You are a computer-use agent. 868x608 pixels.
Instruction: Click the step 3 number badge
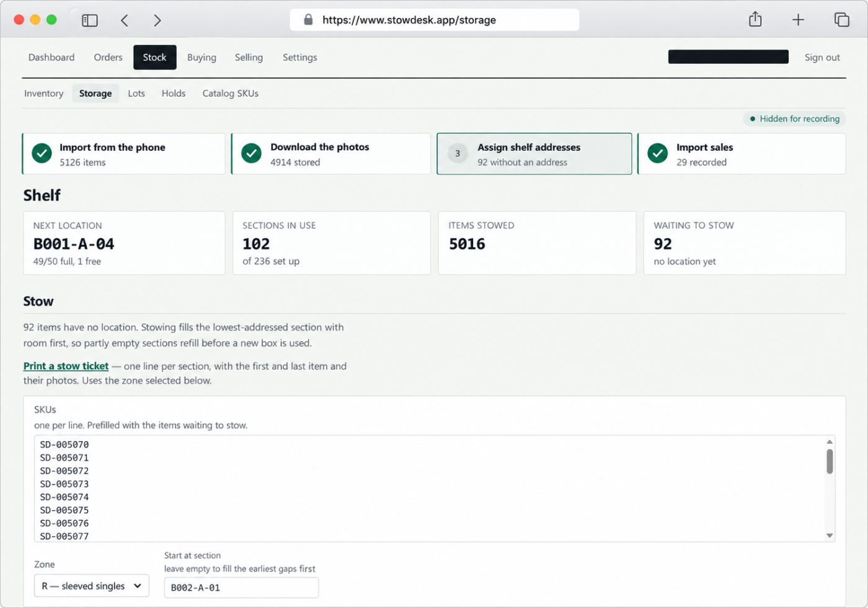458,153
